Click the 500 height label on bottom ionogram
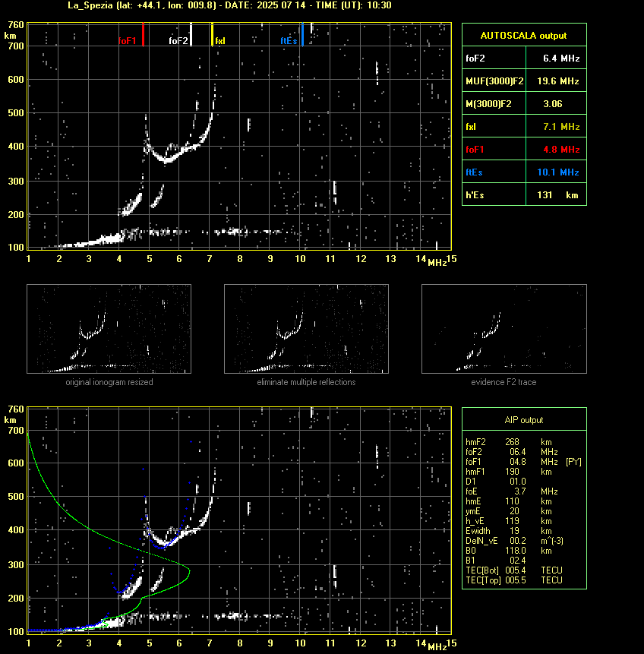Screen dimensions: 644x654 tap(16, 497)
